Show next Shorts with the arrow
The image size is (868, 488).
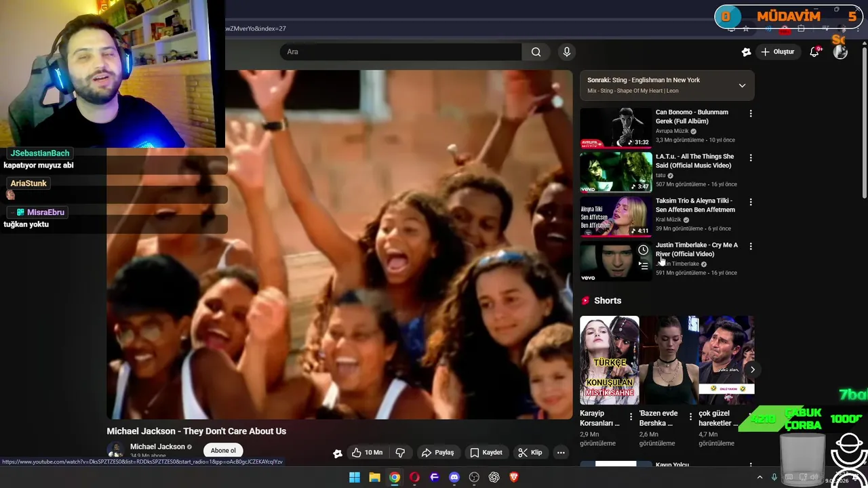click(752, 369)
